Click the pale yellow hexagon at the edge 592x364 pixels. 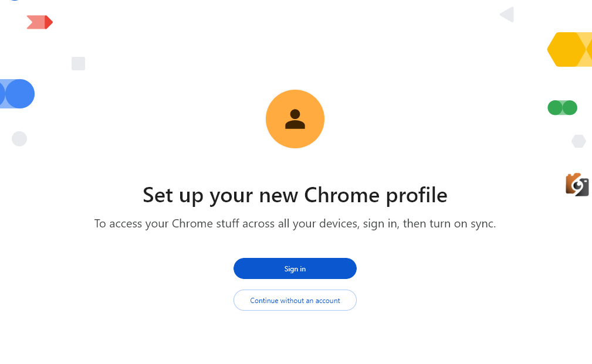587,49
